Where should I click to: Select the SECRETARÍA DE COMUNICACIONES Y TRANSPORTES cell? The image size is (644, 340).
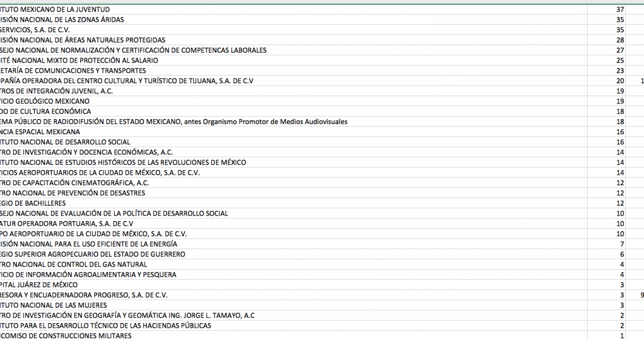(73, 70)
